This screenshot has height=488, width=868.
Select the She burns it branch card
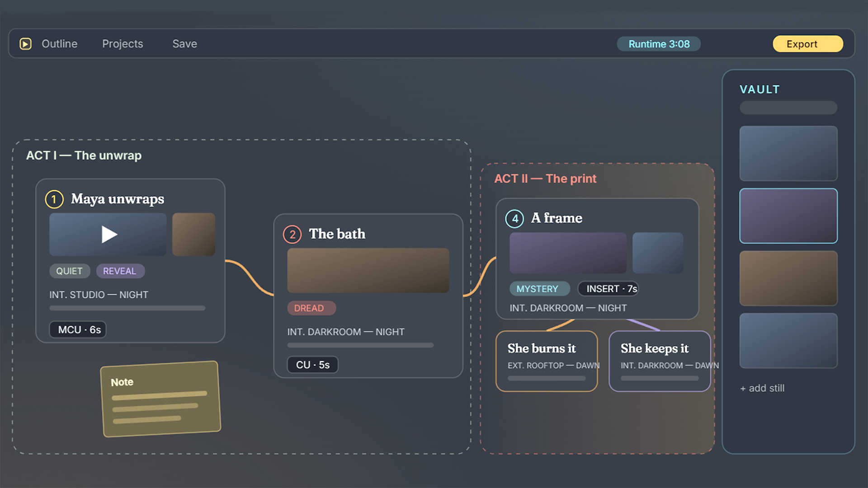click(x=547, y=361)
